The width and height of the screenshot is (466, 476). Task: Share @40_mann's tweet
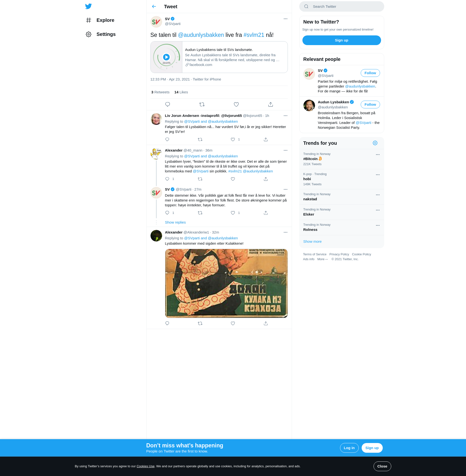coord(266,179)
